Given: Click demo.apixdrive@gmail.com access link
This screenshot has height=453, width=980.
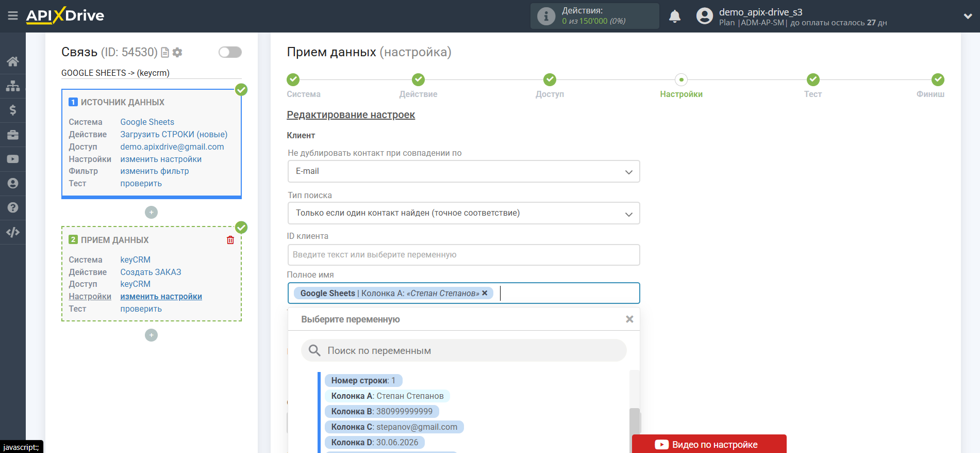Looking at the screenshot, I should (172, 147).
